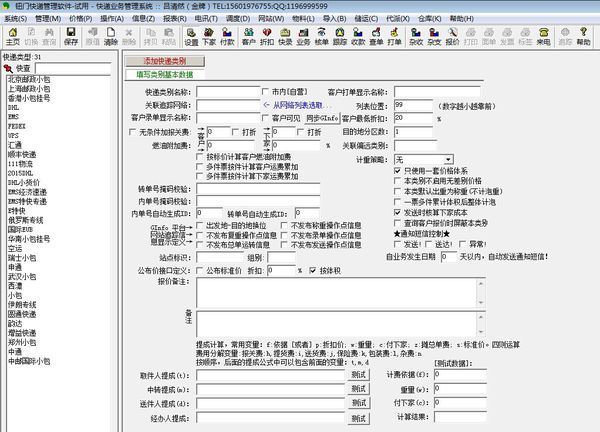Screen dimensions: 600x432
Task: Check the 公布标准价 checkbox
Action: pos(198,270)
